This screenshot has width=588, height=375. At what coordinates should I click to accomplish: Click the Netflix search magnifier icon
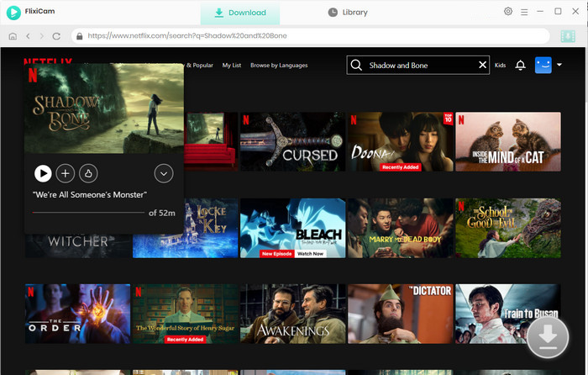pyautogui.click(x=356, y=66)
